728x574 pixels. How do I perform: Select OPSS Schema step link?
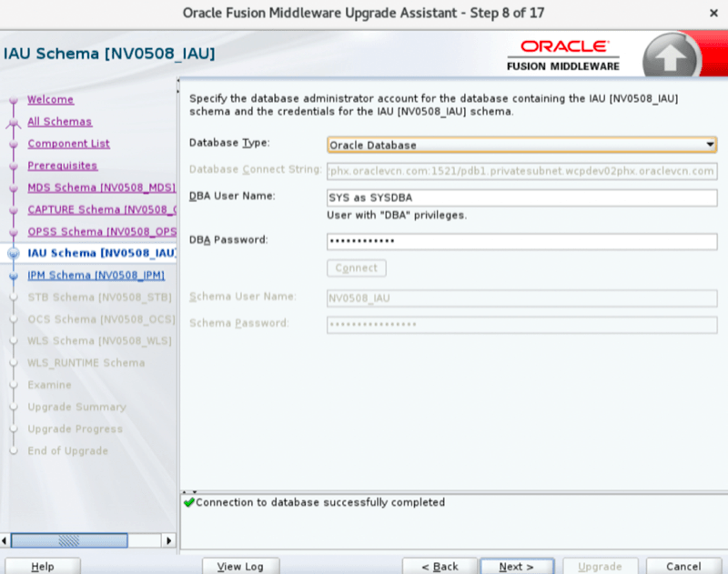pyautogui.click(x=102, y=232)
